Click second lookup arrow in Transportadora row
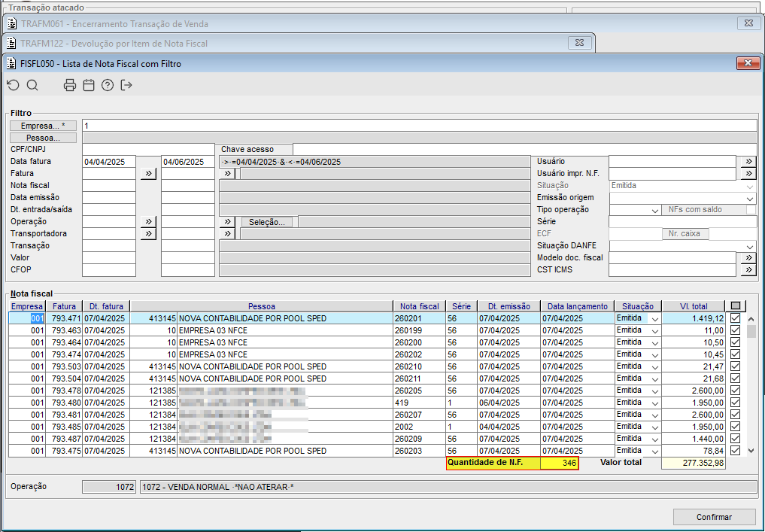This screenshot has height=532, width=765. tap(227, 234)
